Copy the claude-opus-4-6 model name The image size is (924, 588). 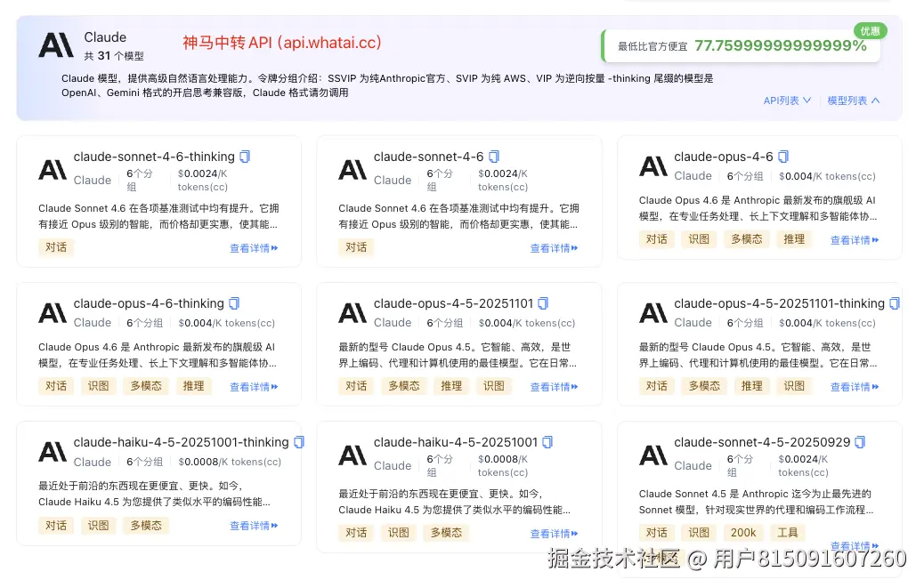pyautogui.click(x=783, y=157)
